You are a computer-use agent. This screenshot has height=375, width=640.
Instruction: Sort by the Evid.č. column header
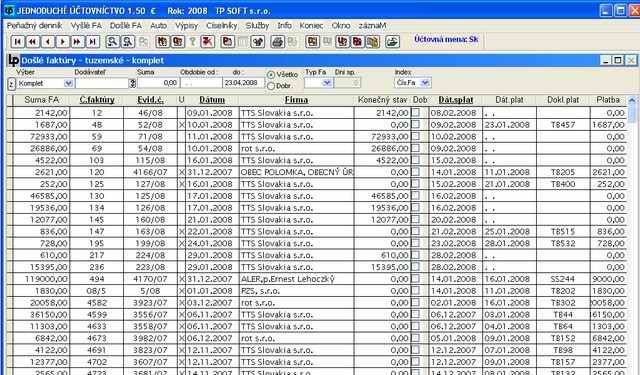pos(150,100)
